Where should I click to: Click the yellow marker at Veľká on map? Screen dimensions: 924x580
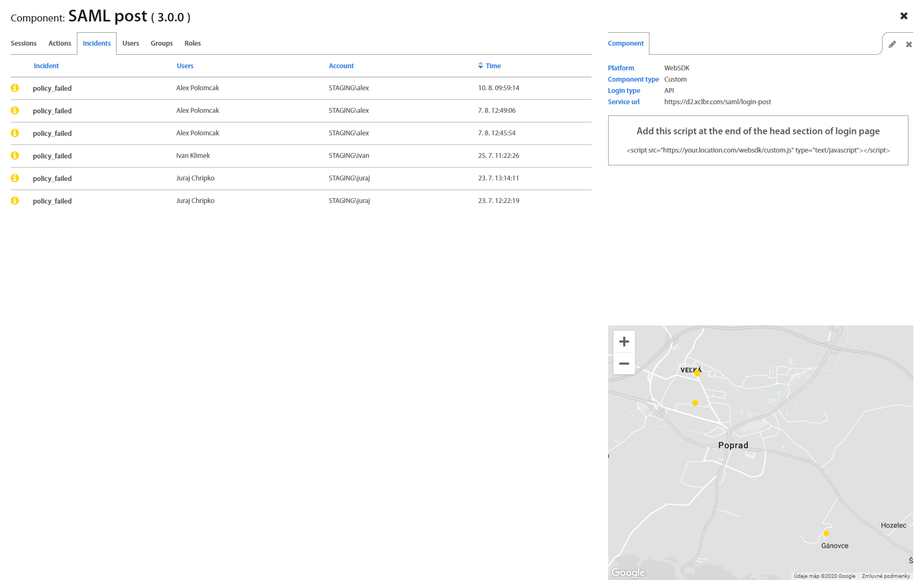point(697,373)
